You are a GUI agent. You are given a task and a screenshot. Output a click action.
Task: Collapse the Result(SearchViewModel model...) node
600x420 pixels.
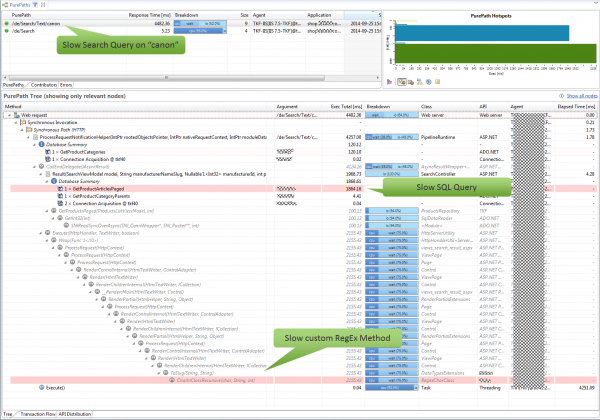[x=41, y=174]
